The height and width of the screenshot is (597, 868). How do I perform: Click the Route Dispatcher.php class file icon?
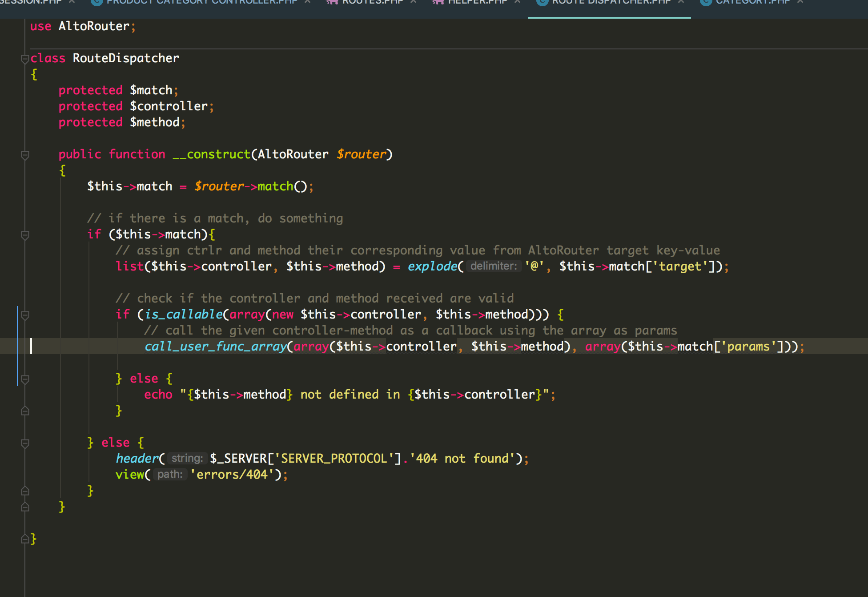click(x=542, y=2)
